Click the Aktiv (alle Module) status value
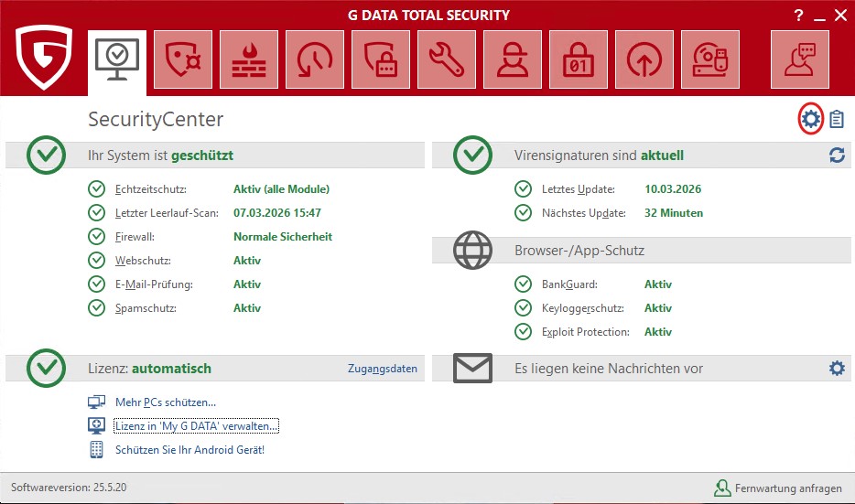 pos(281,189)
